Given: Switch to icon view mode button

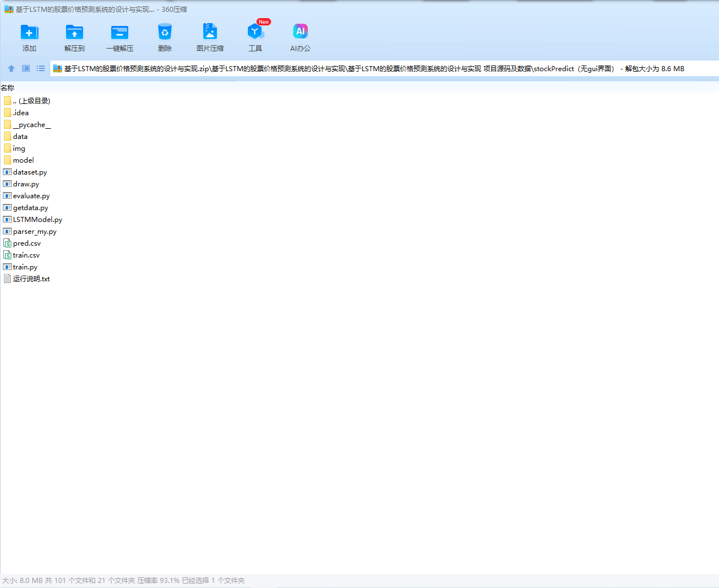Looking at the screenshot, I should (x=26, y=68).
